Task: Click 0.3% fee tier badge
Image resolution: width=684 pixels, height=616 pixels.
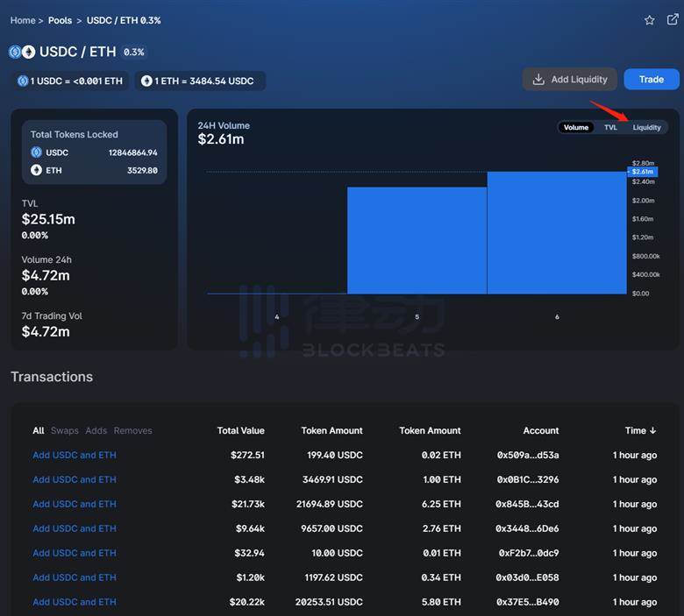Action: 133,53
